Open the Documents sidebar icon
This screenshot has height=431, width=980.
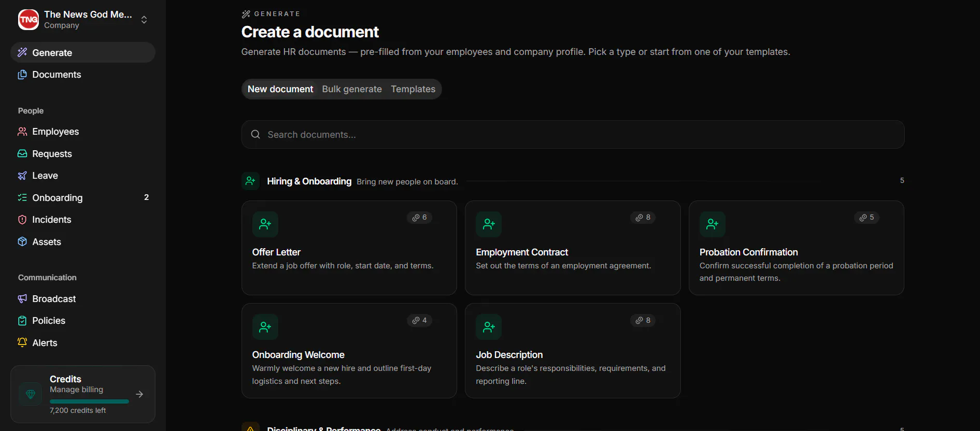click(22, 75)
